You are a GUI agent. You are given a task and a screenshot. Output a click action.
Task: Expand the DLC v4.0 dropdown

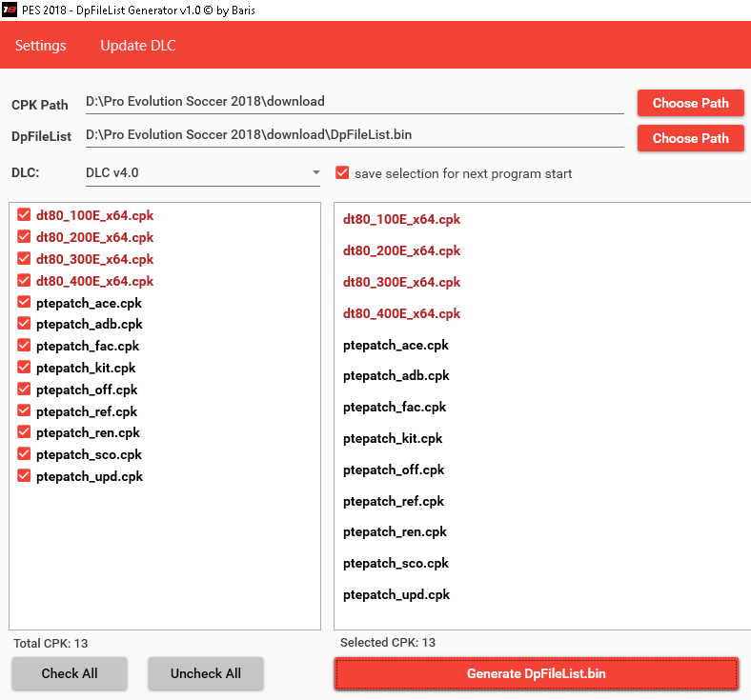tap(203, 172)
